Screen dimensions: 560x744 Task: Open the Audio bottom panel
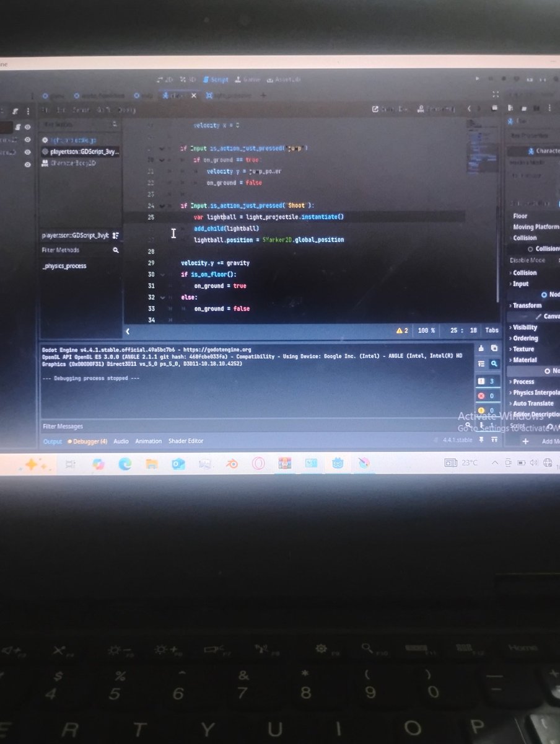(x=121, y=441)
